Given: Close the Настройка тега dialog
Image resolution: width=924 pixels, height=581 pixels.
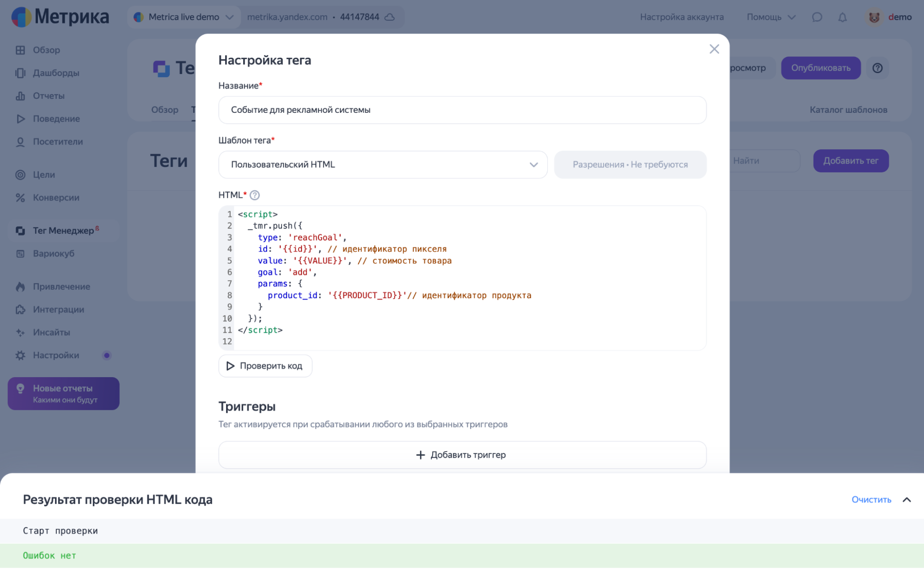Looking at the screenshot, I should point(714,49).
